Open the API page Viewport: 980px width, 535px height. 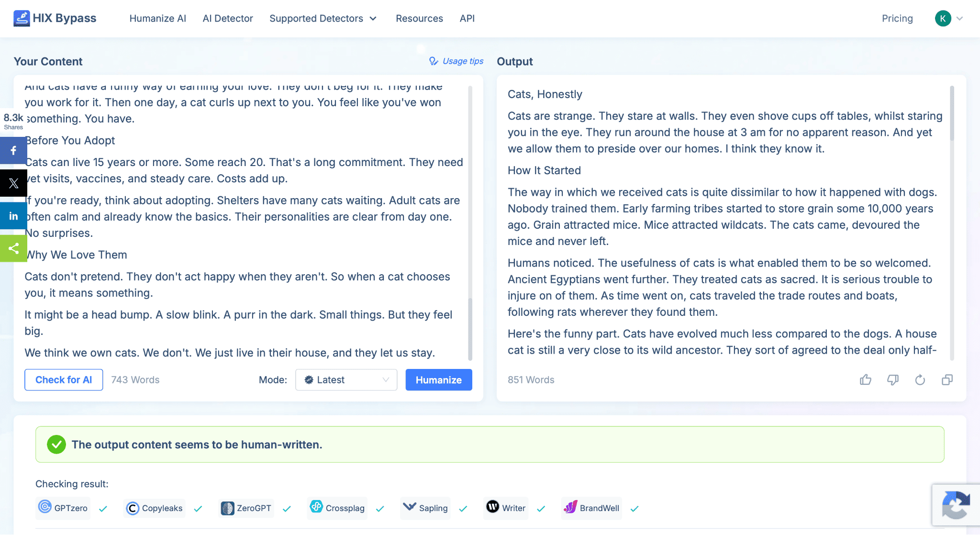467,18
